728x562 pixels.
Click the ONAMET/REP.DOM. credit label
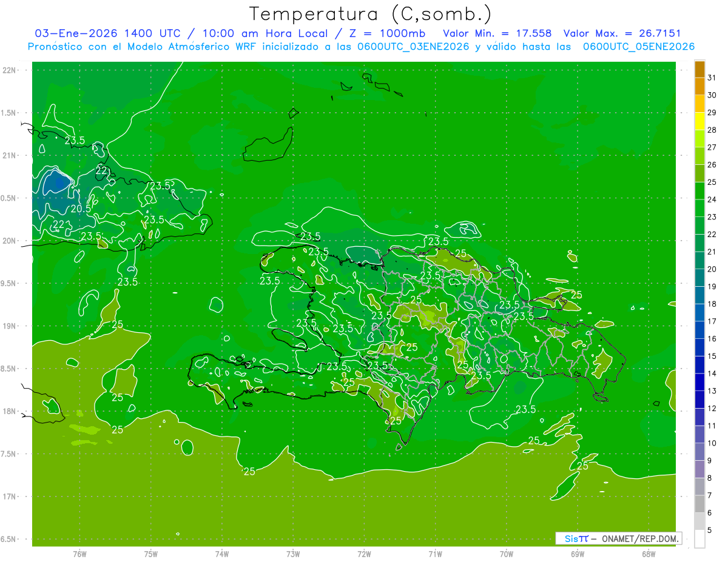[x=639, y=538]
